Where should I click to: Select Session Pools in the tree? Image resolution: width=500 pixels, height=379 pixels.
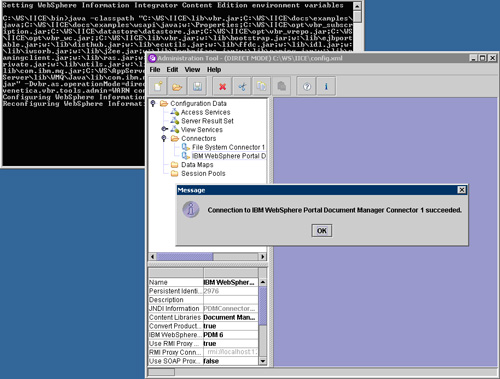[203, 173]
